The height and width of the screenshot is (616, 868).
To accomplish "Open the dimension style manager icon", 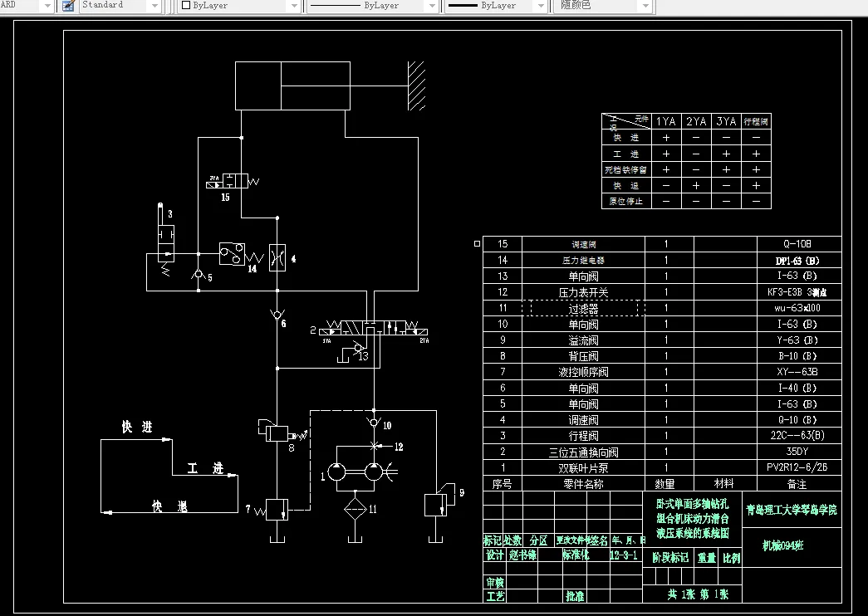I will 69,6.
